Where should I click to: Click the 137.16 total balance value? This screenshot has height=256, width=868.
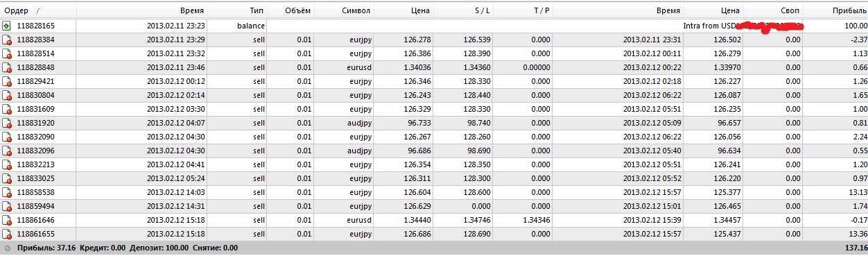855,248
